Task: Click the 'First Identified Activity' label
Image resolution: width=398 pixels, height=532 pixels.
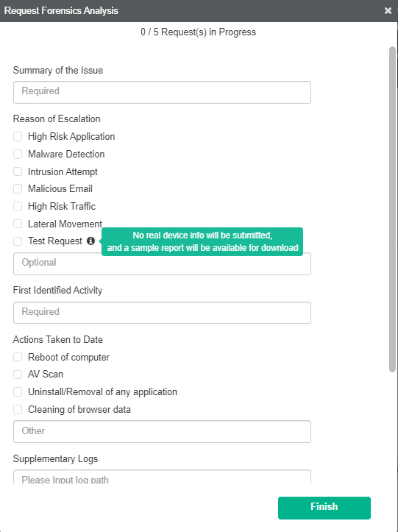Action: 57,291
